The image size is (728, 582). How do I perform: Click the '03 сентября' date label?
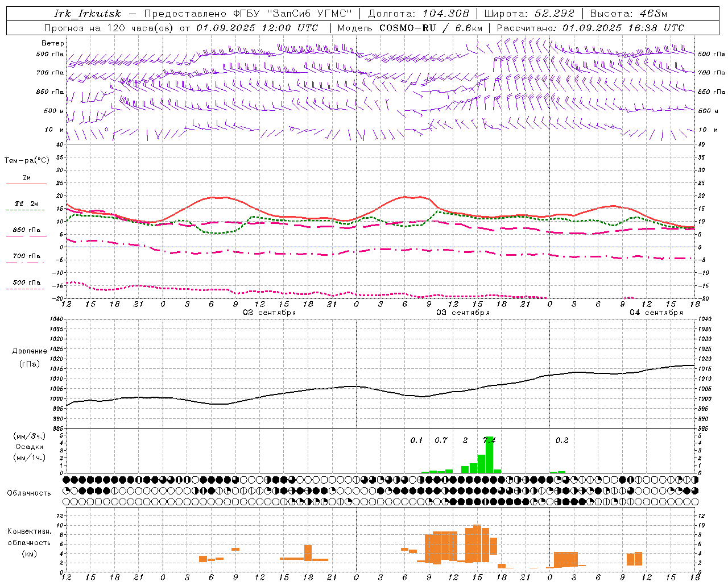pos(463,313)
